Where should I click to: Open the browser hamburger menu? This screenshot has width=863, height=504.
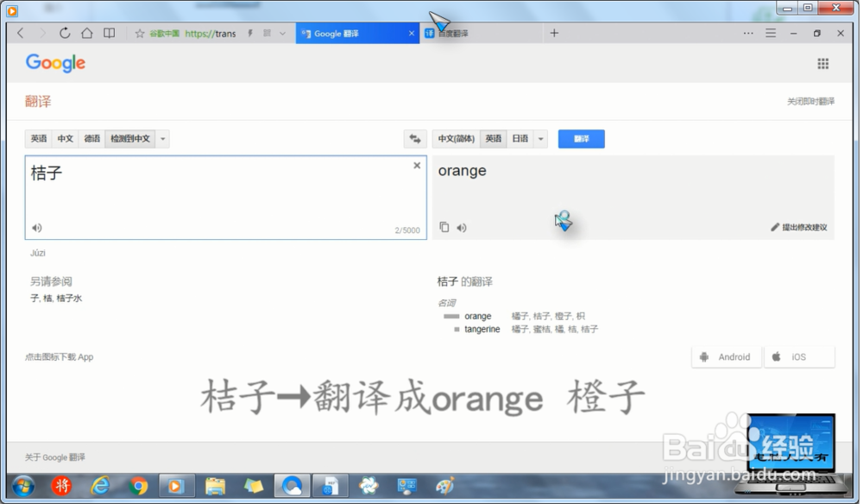pyautogui.click(x=771, y=33)
